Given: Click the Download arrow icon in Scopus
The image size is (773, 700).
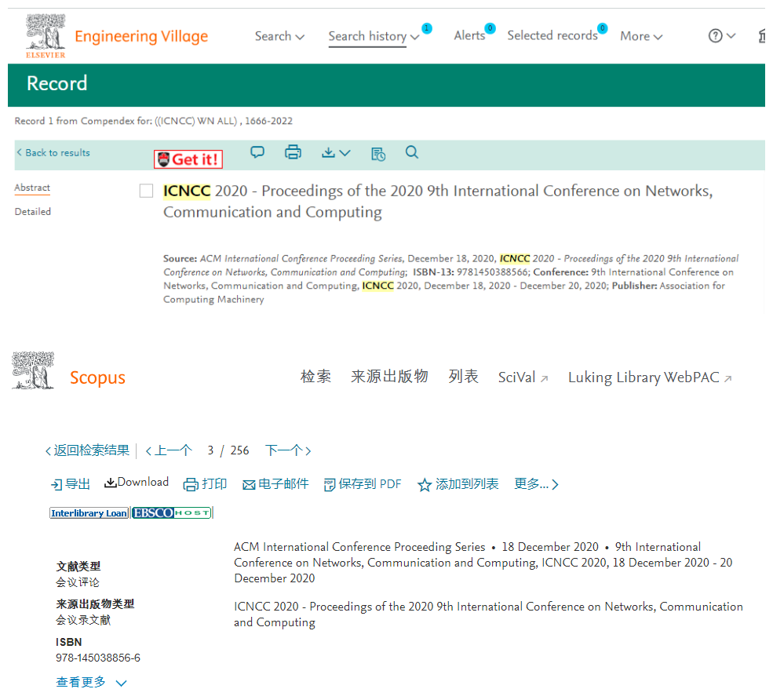Looking at the screenshot, I should pos(111,483).
